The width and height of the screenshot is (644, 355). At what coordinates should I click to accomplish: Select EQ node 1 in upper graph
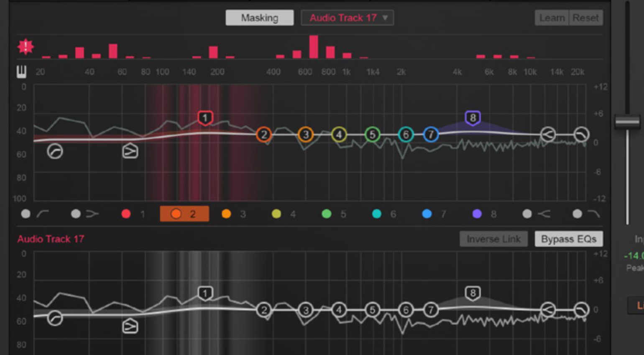pos(205,118)
